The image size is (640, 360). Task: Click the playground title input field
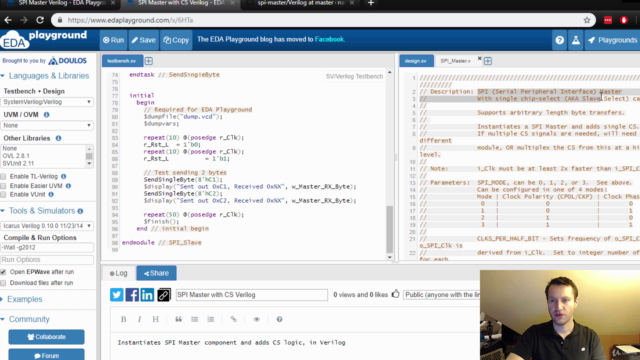click(x=251, y=295)
